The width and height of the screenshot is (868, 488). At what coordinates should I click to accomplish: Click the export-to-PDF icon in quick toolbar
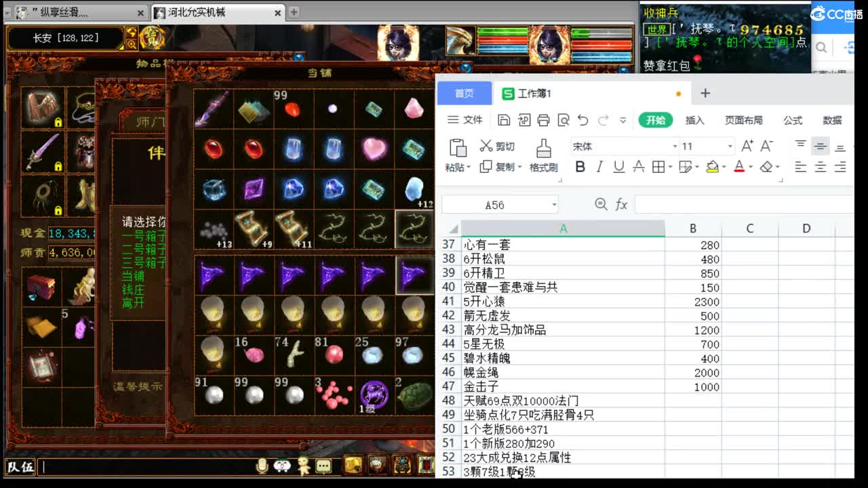[524, 120]
